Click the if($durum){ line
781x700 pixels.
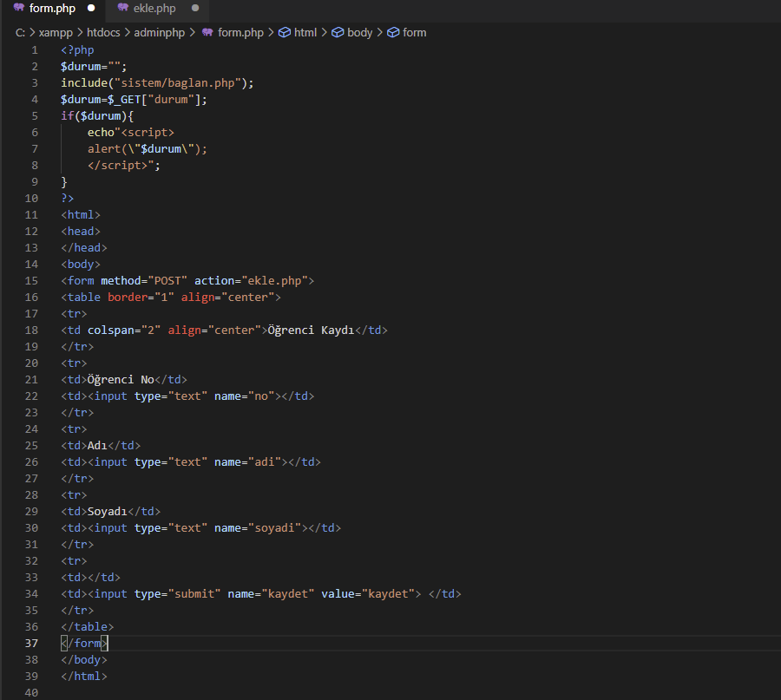tap(97, 116)
